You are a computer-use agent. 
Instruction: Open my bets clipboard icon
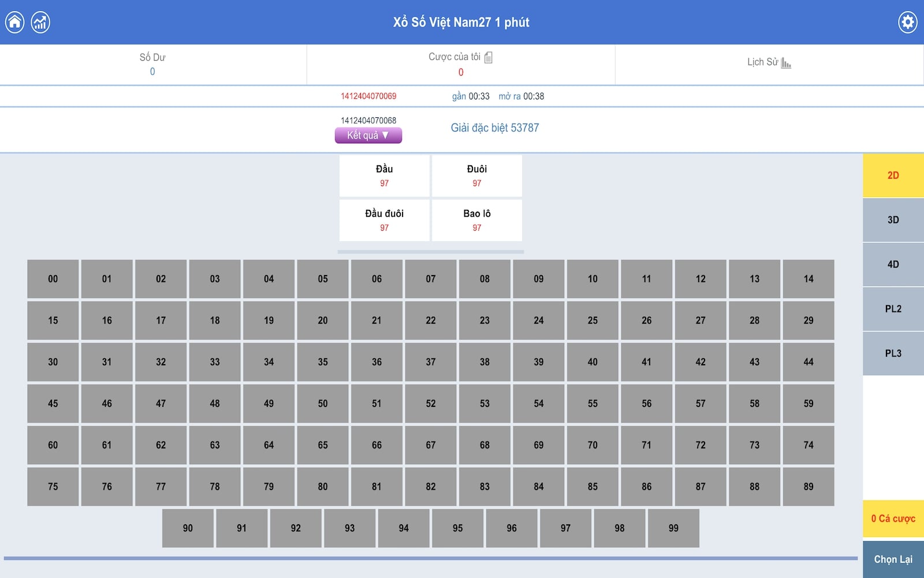(x=488, y=57)
